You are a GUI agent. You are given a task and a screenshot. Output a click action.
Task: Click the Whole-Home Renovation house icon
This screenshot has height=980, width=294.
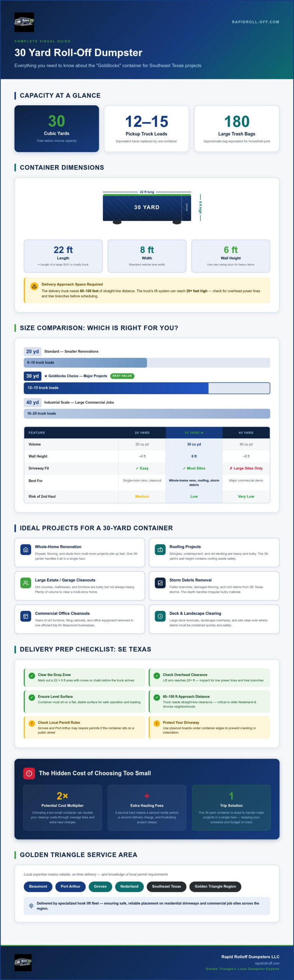click(26, 550)
